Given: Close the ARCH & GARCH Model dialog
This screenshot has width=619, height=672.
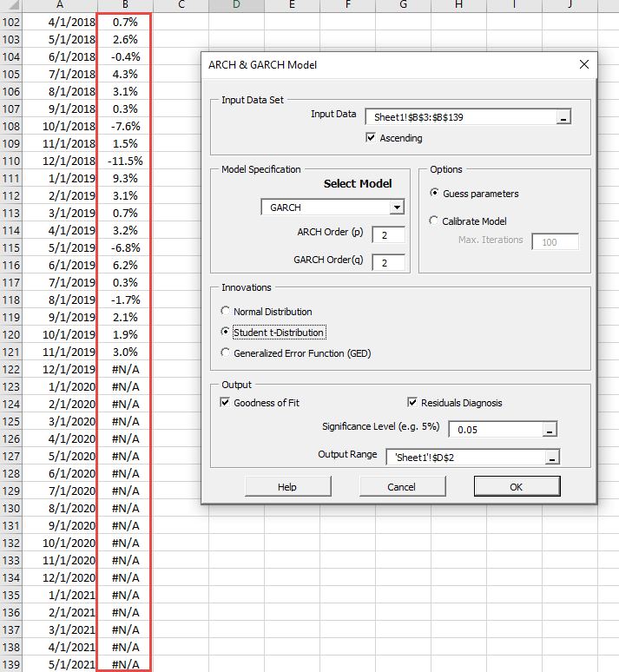Looking at the screenshot, I should pos(584,64).
